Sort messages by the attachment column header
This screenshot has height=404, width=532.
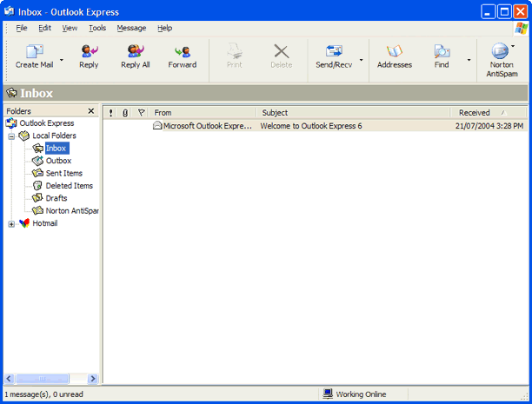tap(125, 113)
